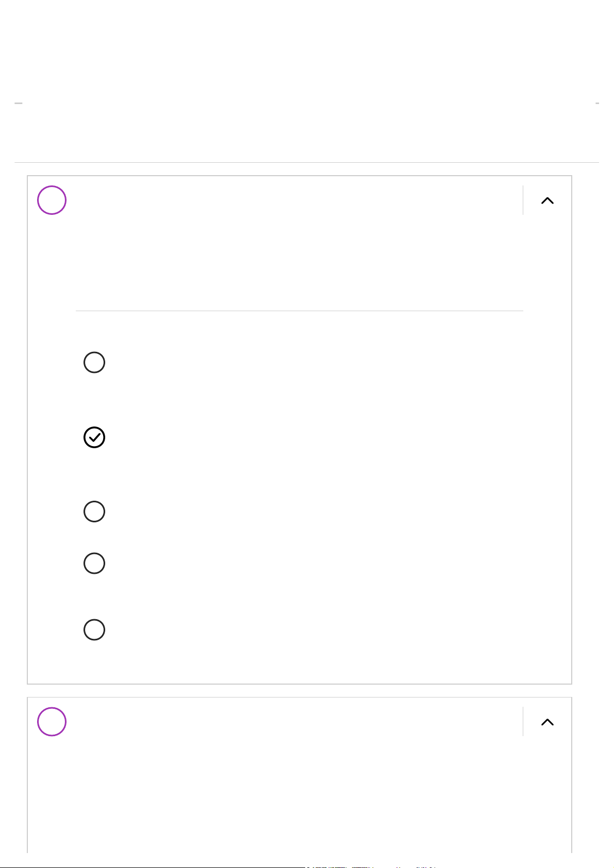The image size is (614, 868).
Task: Choose the third answer option radio button
Action: coord(94,512)
